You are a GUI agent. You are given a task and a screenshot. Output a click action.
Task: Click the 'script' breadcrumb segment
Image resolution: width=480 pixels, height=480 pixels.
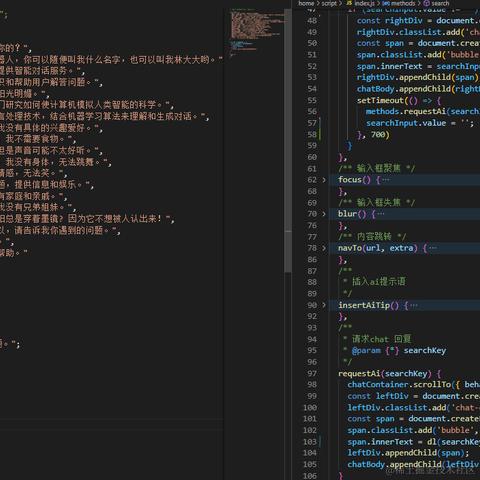pos(329,3)
